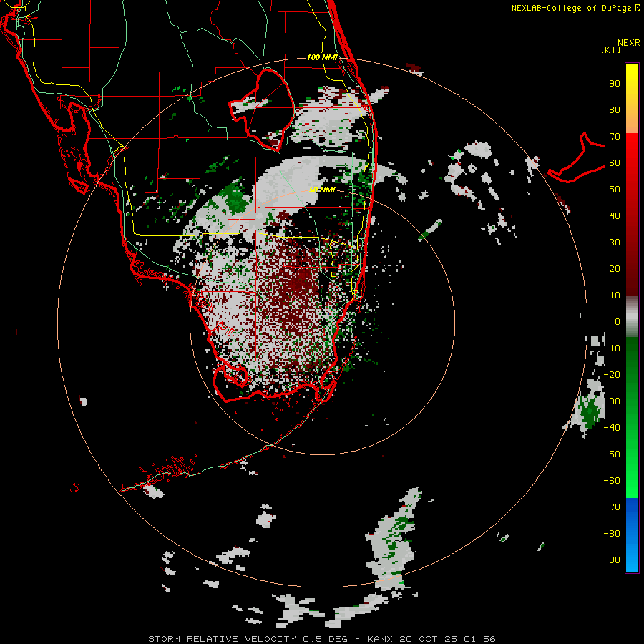The height and width of the screenshot is (644, 644).
Task: Click the positive 80 value on velocity scale
Action: 615,109
